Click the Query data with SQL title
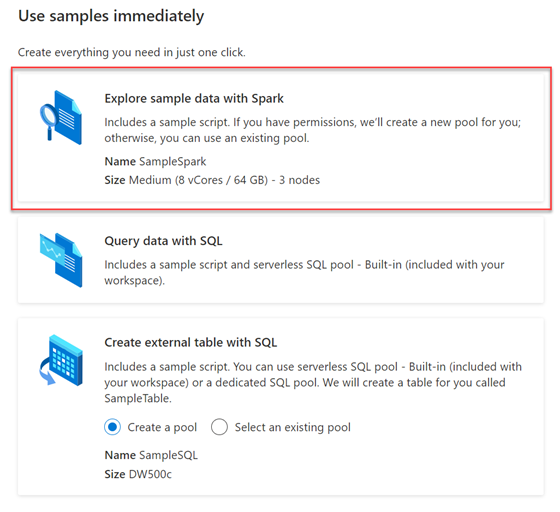 [163, 241]
